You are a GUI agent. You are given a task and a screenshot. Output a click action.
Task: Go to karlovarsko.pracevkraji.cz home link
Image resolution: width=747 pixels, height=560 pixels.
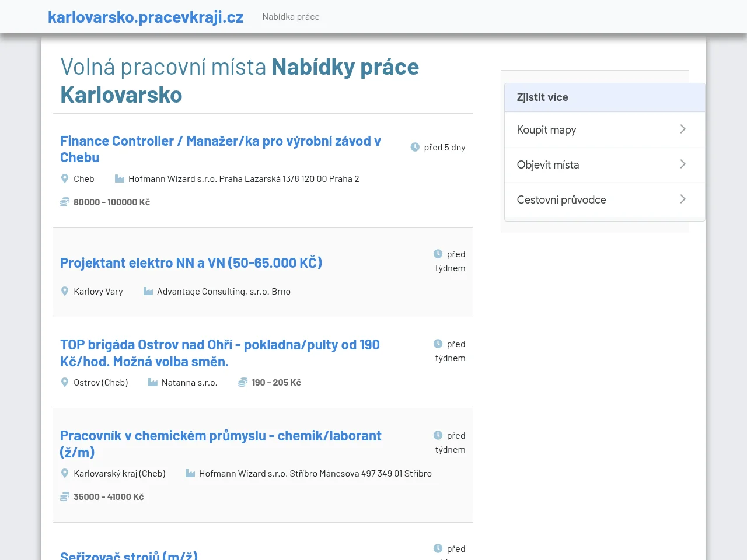[146, 17]
